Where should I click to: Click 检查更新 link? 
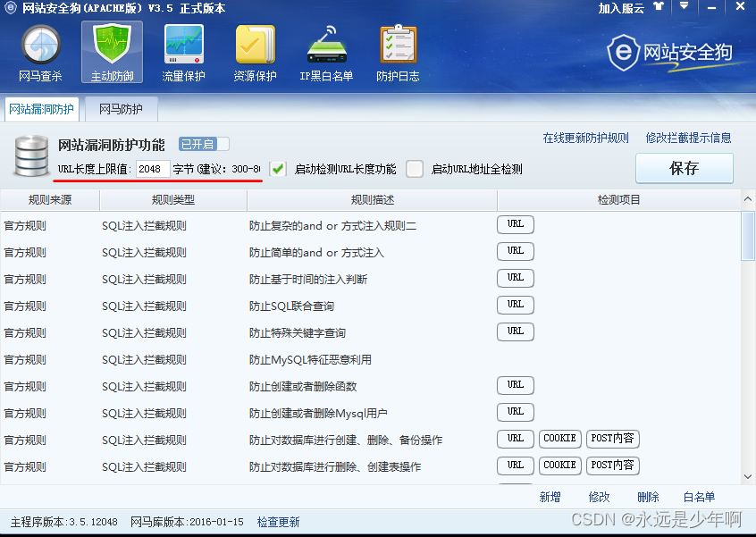278,522
